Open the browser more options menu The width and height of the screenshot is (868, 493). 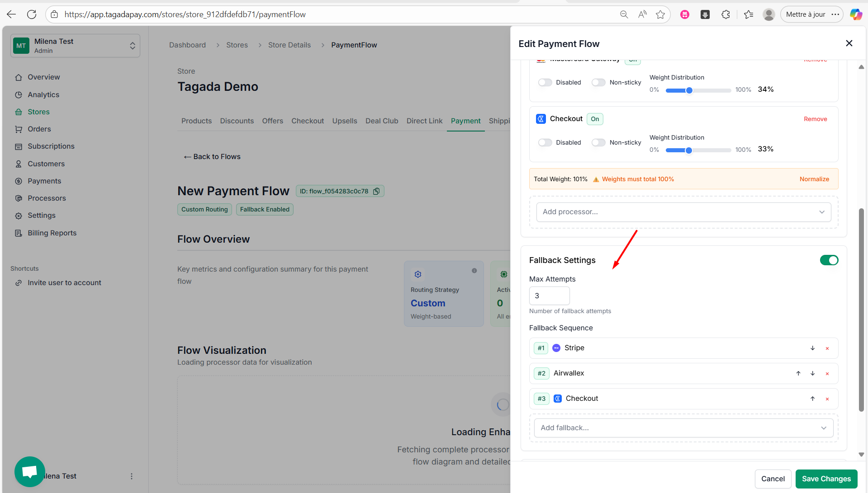(835, 14)
